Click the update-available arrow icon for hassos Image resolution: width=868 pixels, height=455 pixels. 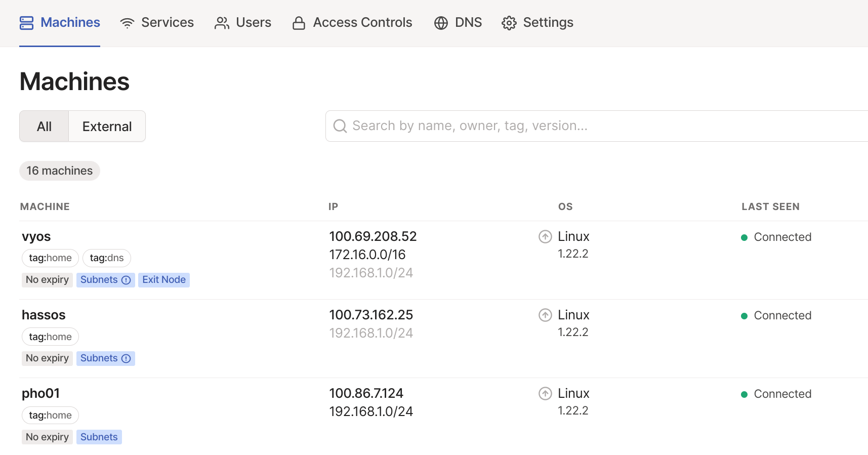(545, 315)
